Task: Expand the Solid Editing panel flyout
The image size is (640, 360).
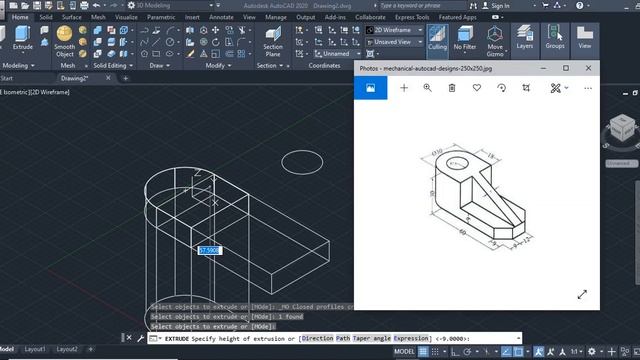Action: 113,65
